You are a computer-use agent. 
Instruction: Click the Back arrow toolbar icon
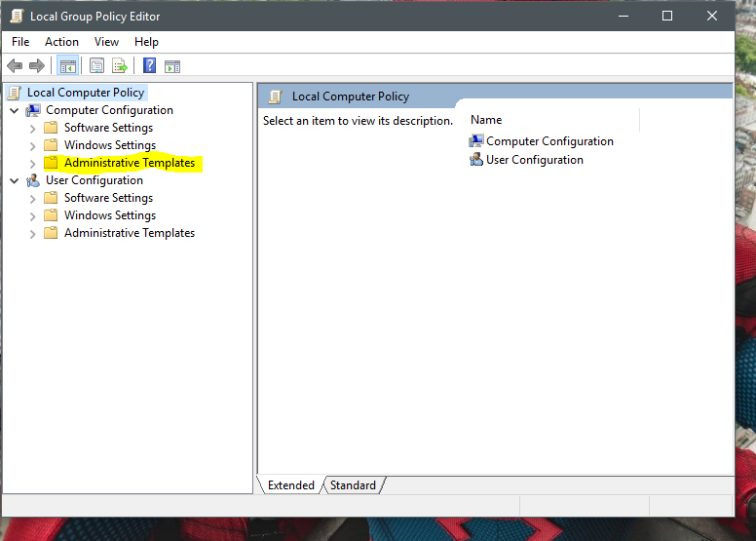(15, 65)
